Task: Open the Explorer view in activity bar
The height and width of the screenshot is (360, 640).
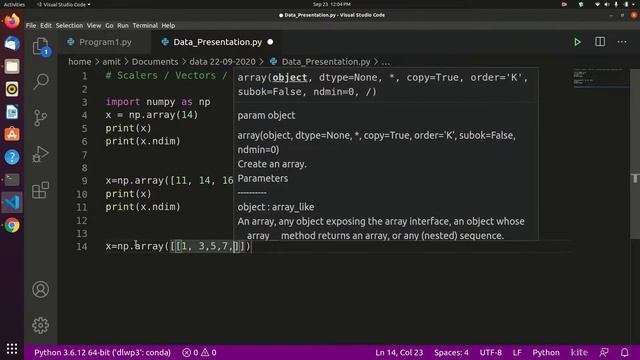Action: point(40,47)
